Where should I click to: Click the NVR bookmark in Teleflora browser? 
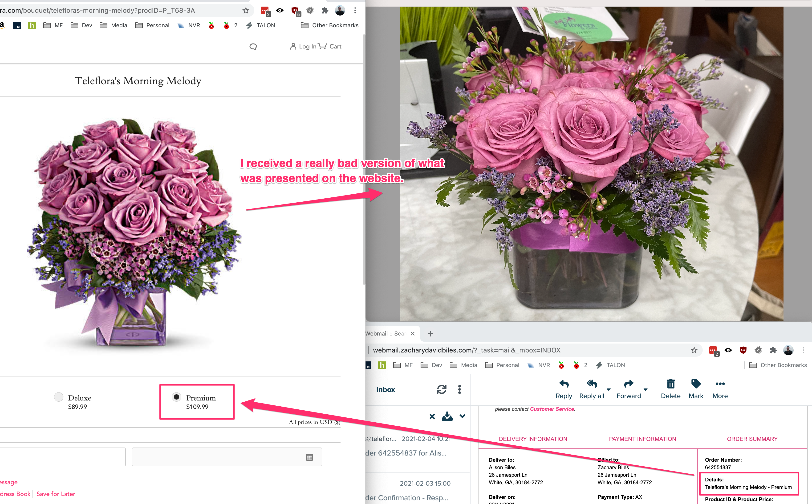188,25
